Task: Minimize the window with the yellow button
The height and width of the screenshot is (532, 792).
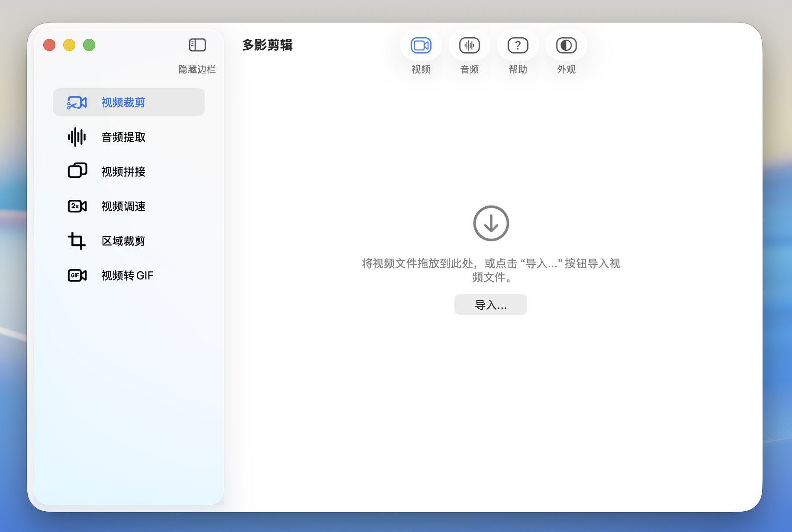Action: (x=69, y=45)
